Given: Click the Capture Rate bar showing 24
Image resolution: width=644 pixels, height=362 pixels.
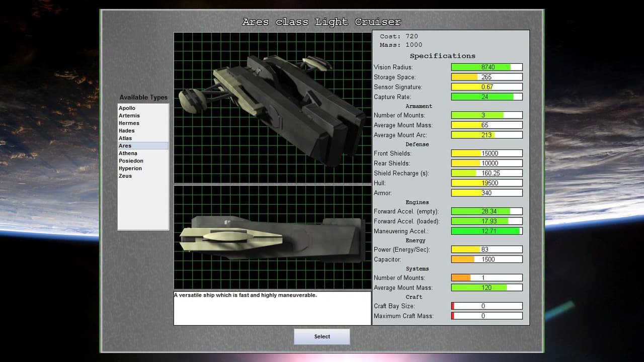Looking at the screenshot, I should pyautogui.click(x=487, y=97).
